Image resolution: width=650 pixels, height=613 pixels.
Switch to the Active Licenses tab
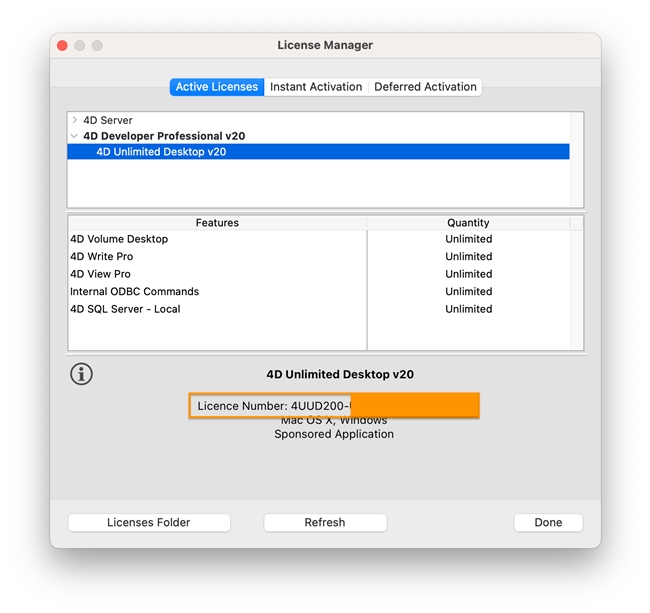(217, 87)
